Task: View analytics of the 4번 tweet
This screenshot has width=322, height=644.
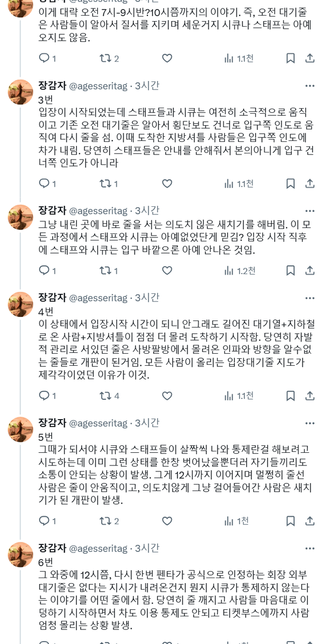Action: 238,396
